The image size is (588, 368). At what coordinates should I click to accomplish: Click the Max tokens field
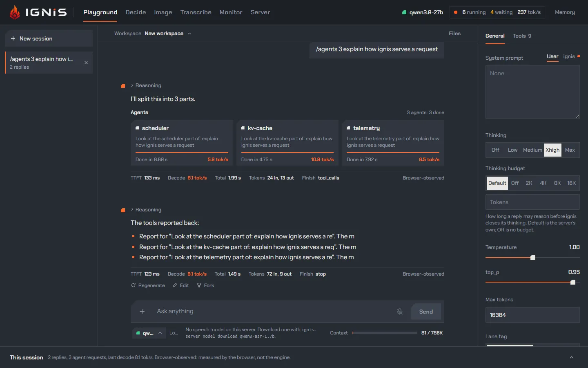pyautogui.click(x=532, y=315)
